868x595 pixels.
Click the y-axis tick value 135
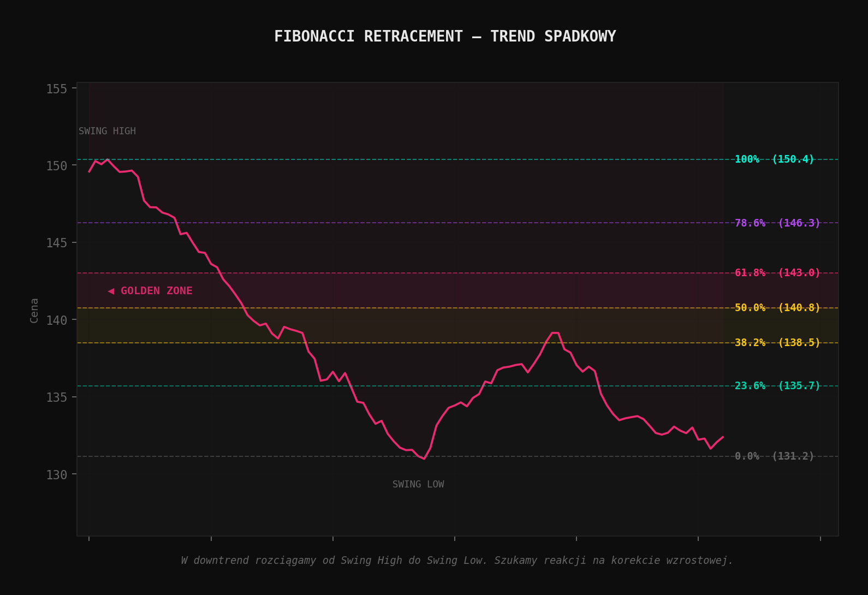click(57, 397)
